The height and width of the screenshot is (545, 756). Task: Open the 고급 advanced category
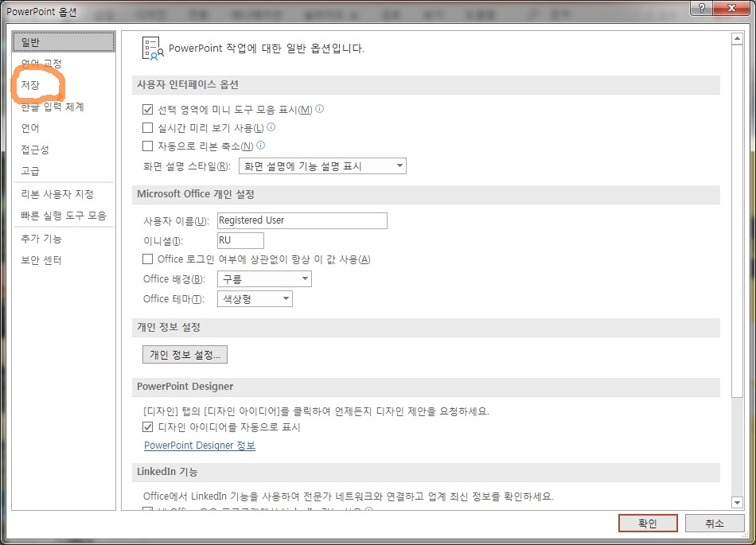[x=64, y=170]
